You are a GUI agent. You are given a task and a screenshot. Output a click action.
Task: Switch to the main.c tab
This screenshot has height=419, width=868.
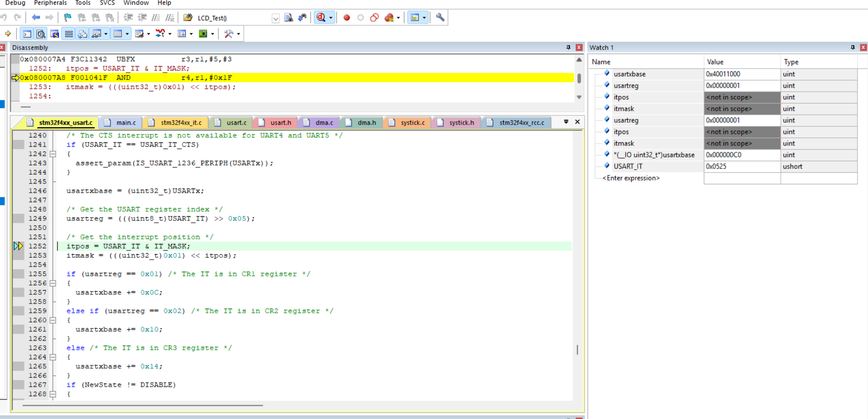coord(121,123)
